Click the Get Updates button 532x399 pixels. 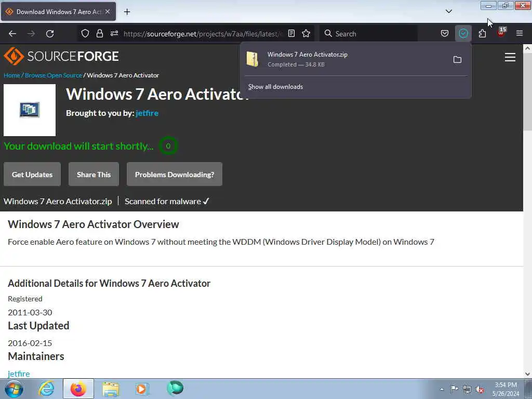tap(32, 175)
